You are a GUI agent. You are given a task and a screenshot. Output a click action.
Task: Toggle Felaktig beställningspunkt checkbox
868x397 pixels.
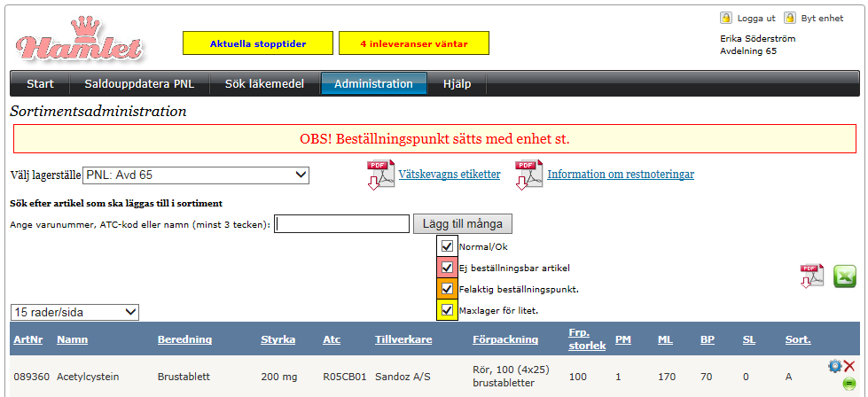pyautogui.click(x=447, y=289)
